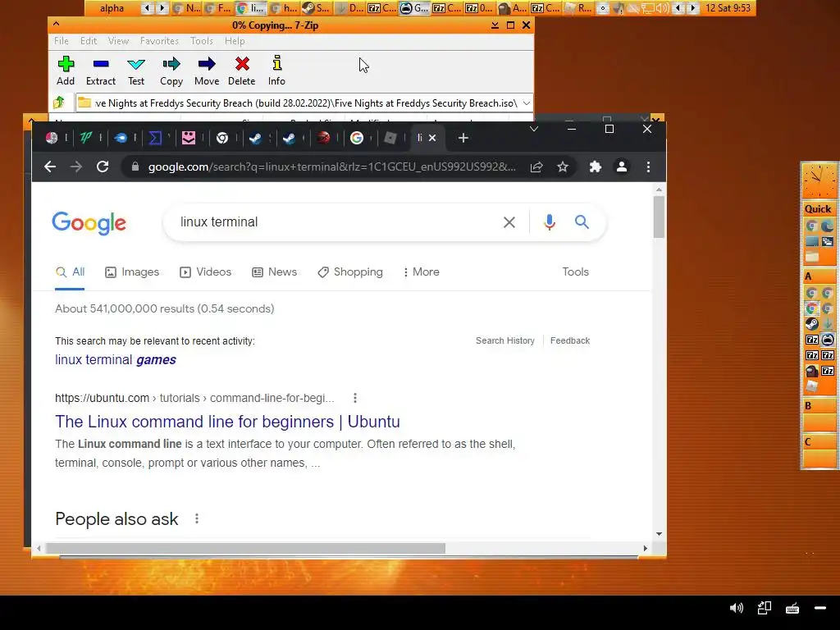This screenshot has width=840, height=630.
Task: Open the Chrome profile avatar menu
Action: point(622,167)
